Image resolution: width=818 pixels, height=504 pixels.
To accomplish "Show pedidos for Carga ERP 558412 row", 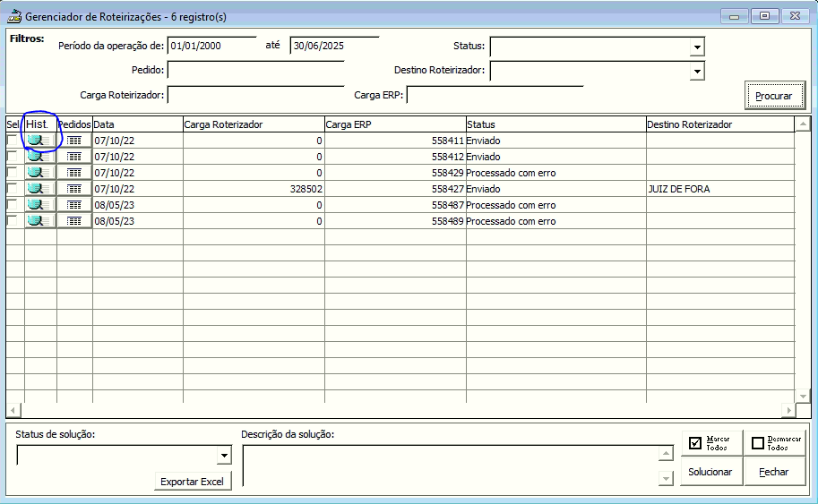I will pos(74,157).
